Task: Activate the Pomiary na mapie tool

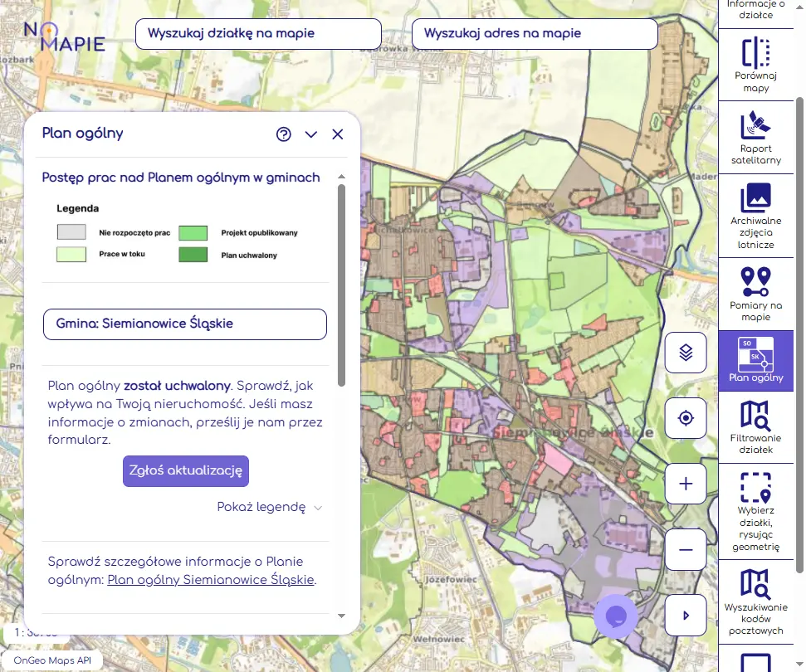Action: pyautogui.click(x=755, y=290)
